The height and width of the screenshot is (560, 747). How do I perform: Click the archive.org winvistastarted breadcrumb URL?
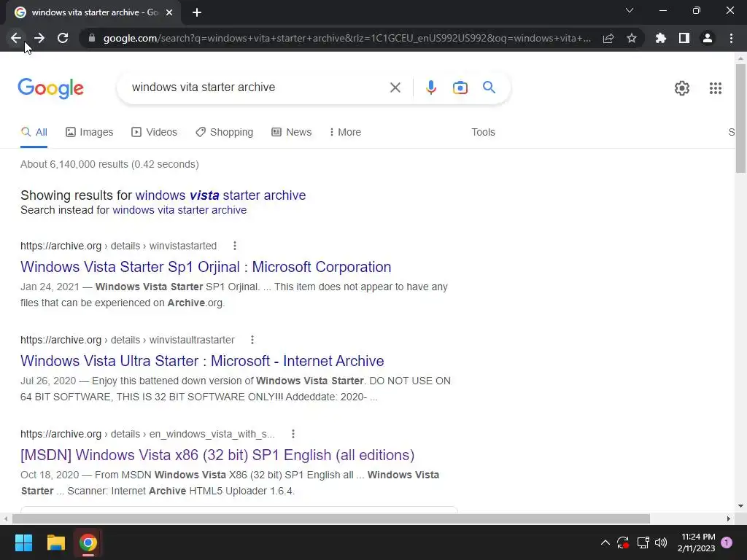click(x=118, y=246)
